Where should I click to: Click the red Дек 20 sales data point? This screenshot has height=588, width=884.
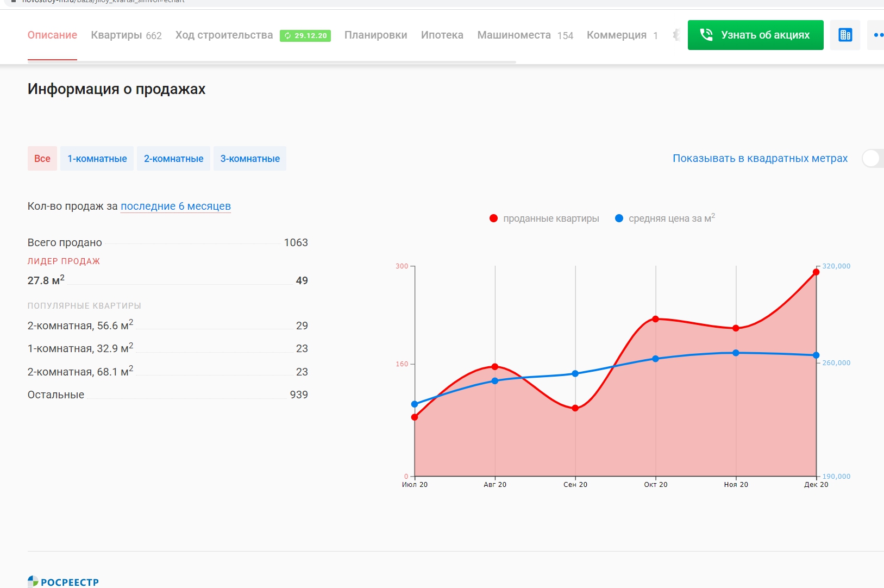pyautogui.click(x=816, y=272)
